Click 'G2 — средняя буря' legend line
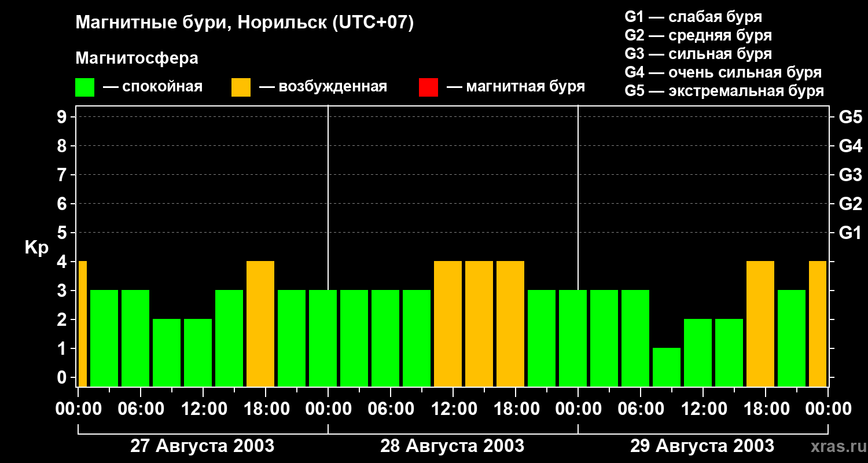 (x=698, y=35)
